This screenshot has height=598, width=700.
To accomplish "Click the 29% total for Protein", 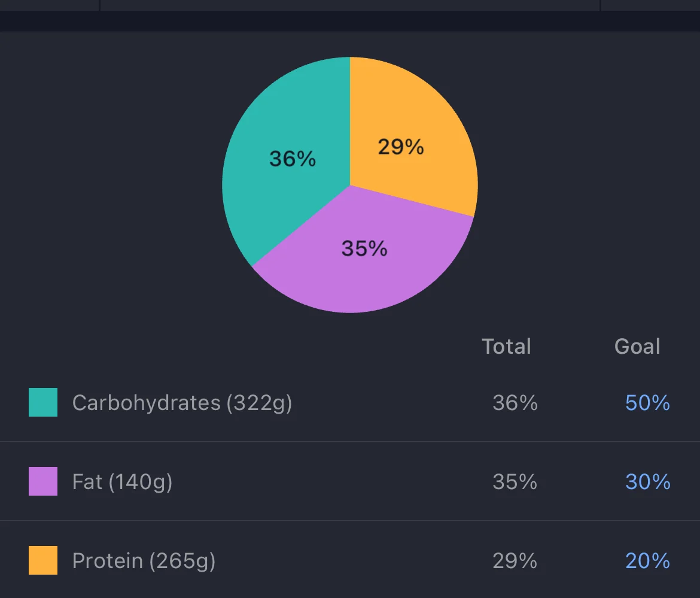I will pos(515,561).
